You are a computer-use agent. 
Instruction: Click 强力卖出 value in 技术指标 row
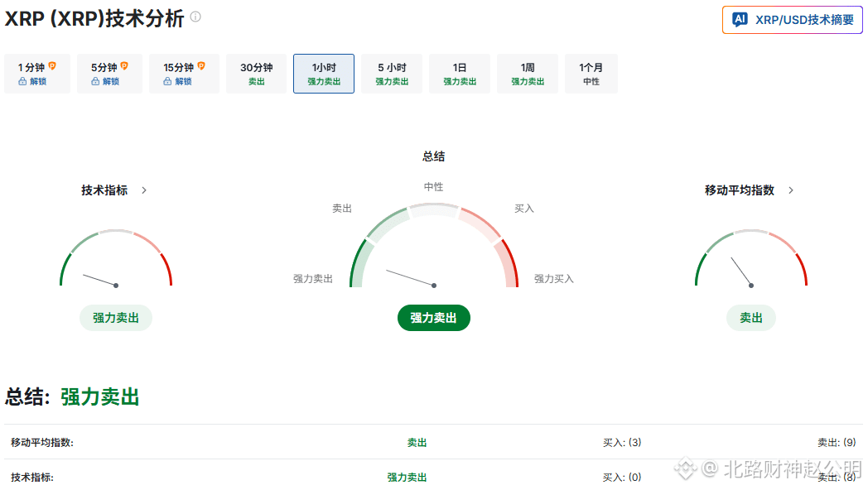[x=407, y=478]
